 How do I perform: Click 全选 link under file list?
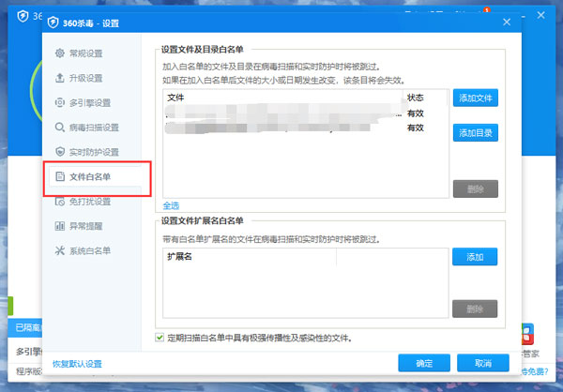coord(171,205)
